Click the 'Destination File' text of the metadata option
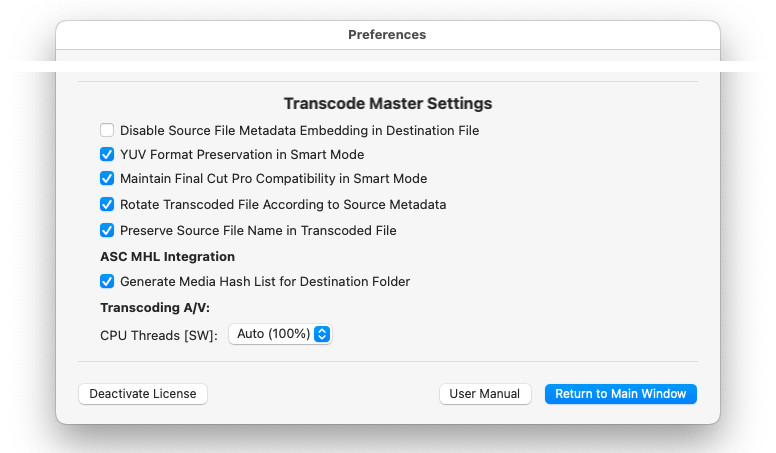 pos(433,131)
